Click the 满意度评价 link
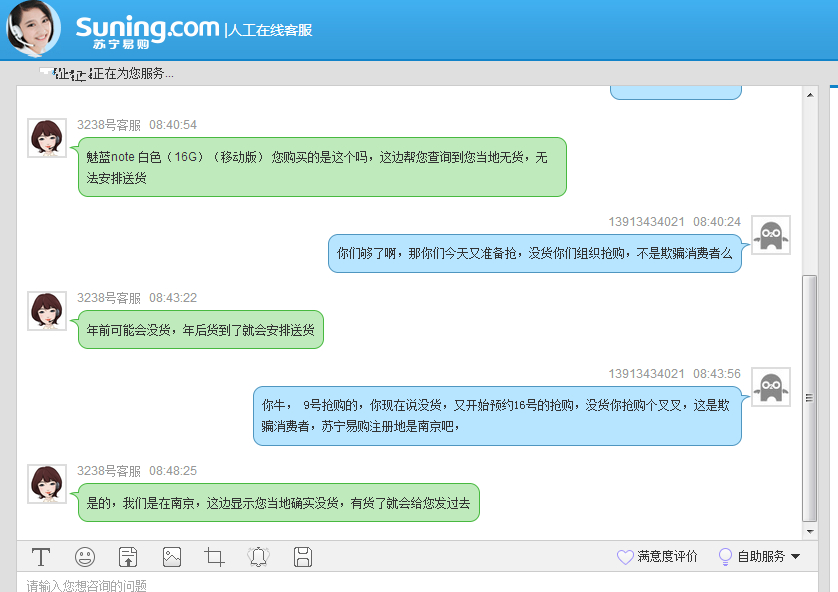 (x=667, y=556)
